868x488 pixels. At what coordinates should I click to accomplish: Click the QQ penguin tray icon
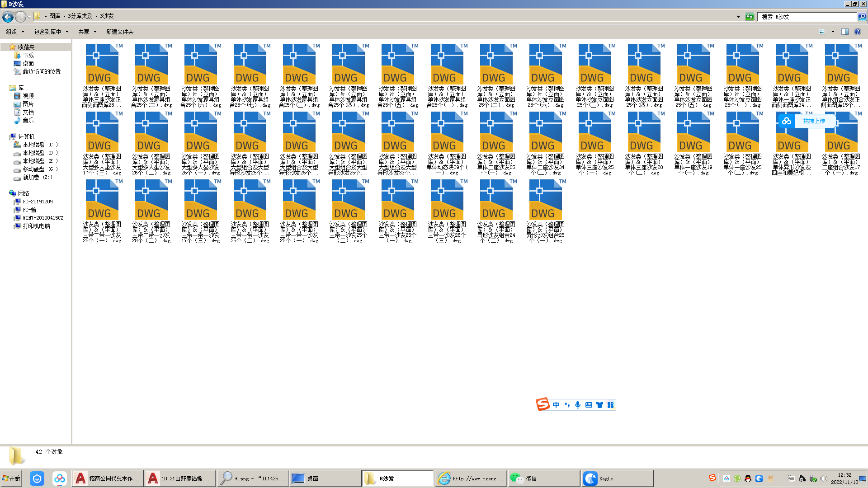click(748, 479)
